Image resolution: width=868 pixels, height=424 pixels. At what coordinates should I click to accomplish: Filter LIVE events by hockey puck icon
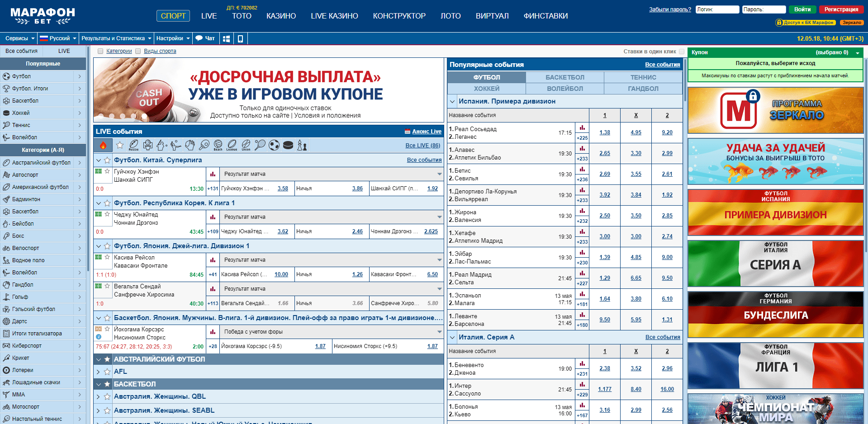click(288, 145)
